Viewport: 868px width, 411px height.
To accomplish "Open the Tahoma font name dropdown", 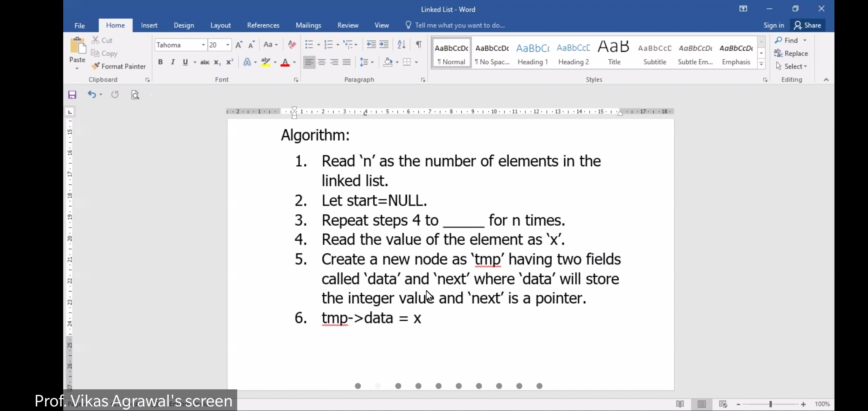I will [x=203, y=45].
